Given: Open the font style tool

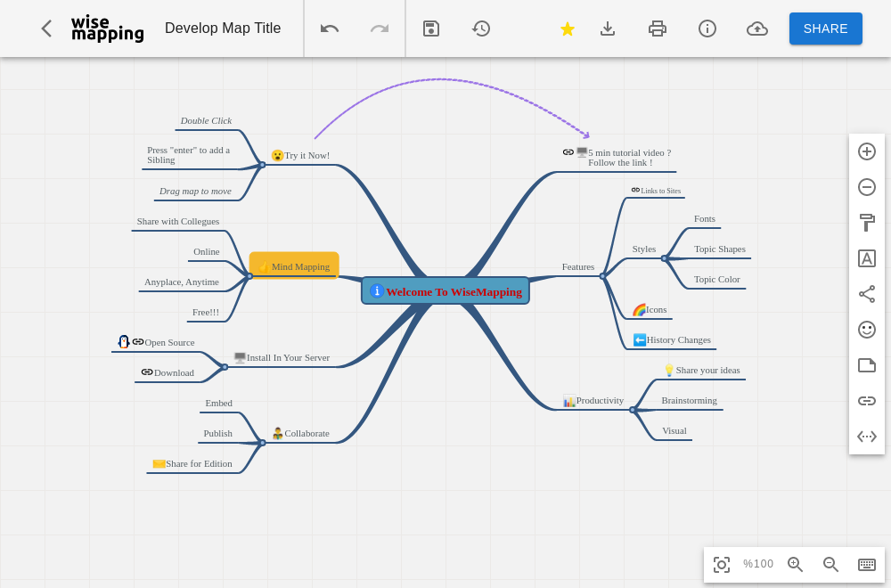Looking at the screenshot, I should [867, 258].
